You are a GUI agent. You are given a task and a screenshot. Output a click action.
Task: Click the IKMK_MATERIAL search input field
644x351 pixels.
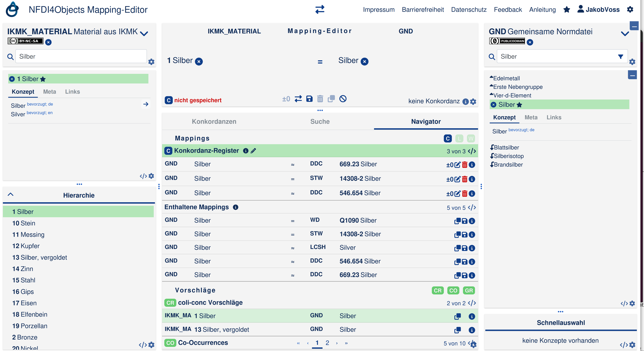pyautogui.click(x=81, y=57)
